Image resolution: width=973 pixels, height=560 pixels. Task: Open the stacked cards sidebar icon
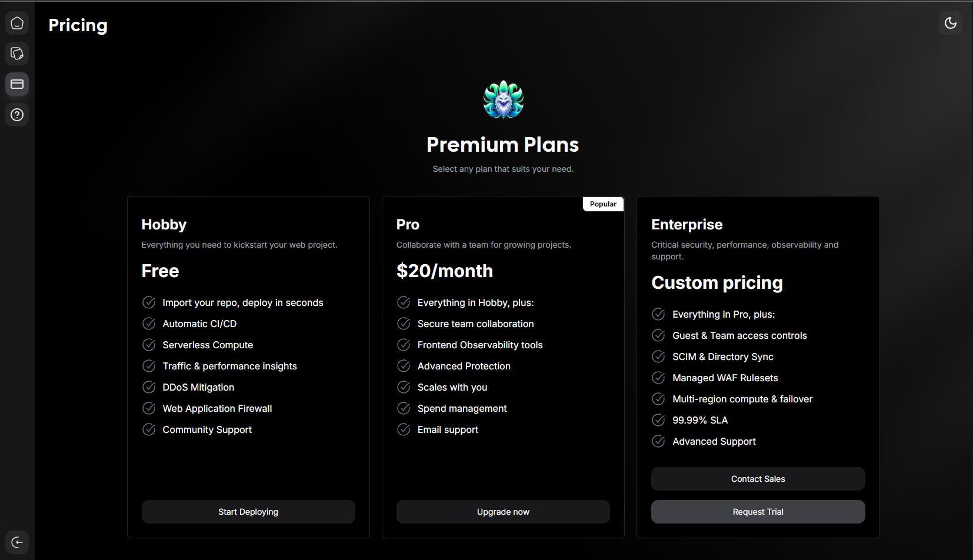17,54
